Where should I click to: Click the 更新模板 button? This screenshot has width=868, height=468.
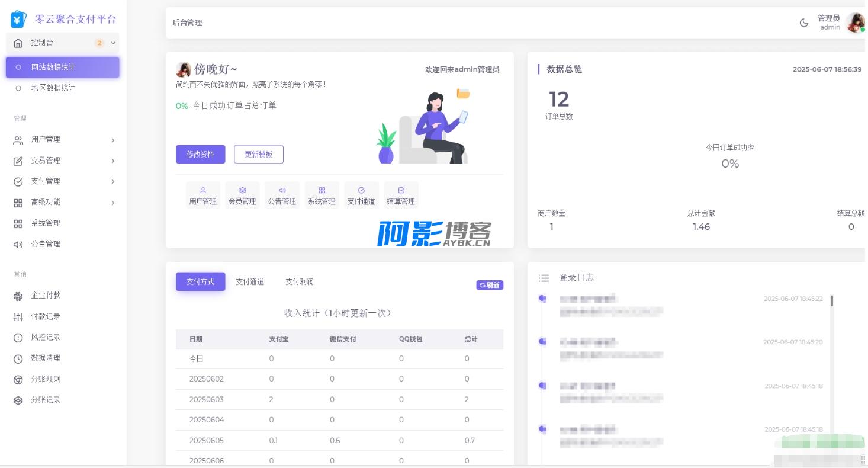[259, 154]
